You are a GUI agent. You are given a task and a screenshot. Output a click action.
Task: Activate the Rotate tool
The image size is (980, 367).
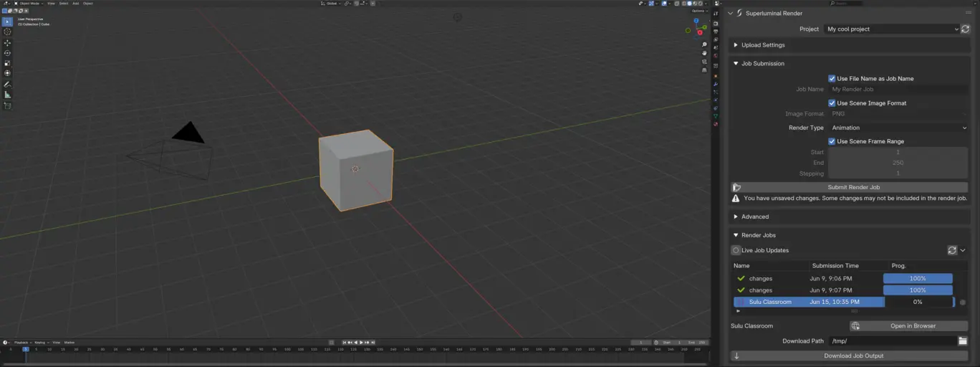(8, 53)
